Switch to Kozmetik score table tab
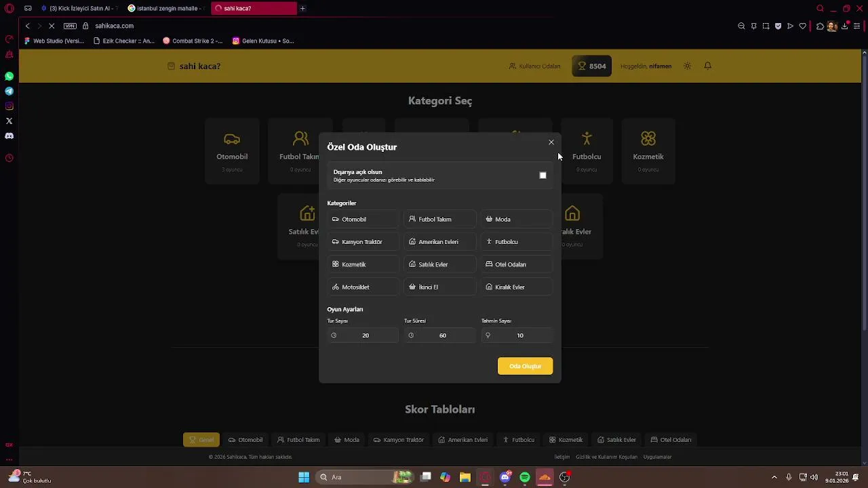 [x=566, y=440]
